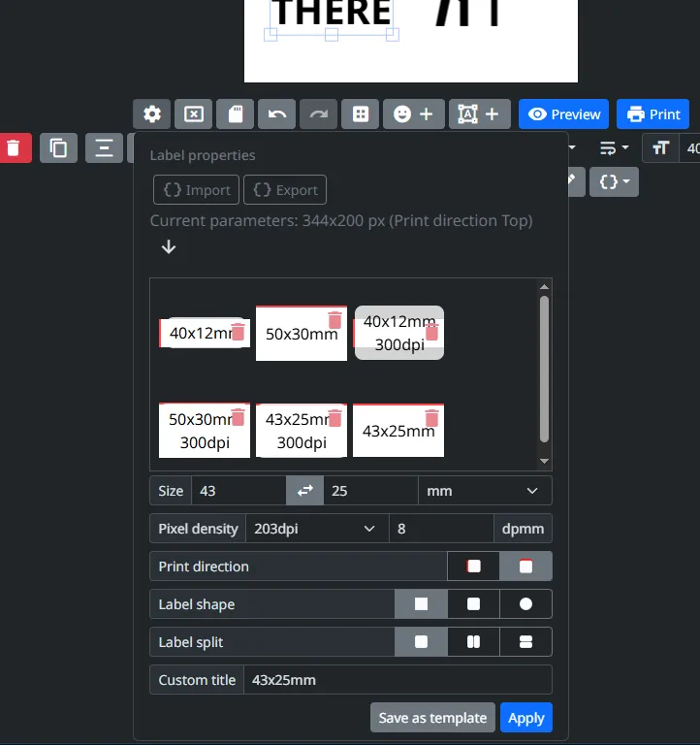Delete the 50x30mm template
Screen dimensions: 700x745
[334, 320]
